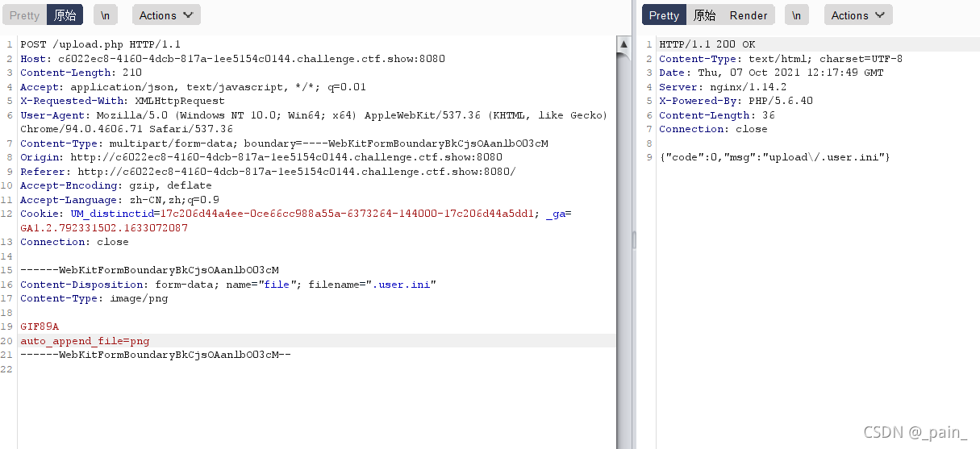Click the User-Agent header line
Viewport: 980px width, 449px height.
coord(314,115)
